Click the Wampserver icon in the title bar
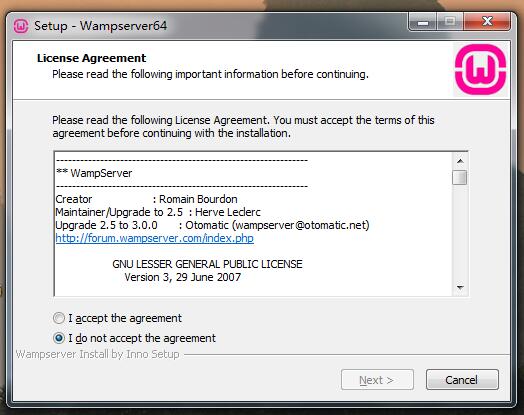The height and width of the screenshot is (415, 524). click(21, 26)
